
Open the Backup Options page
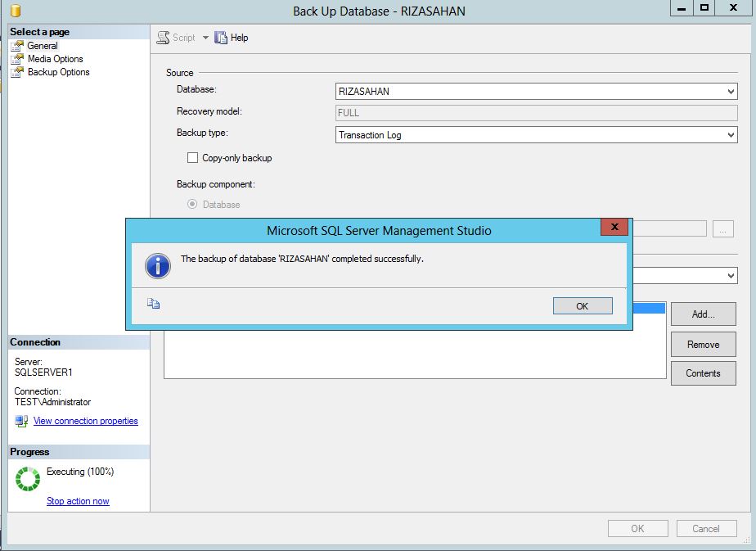click(x=58, y=72)
